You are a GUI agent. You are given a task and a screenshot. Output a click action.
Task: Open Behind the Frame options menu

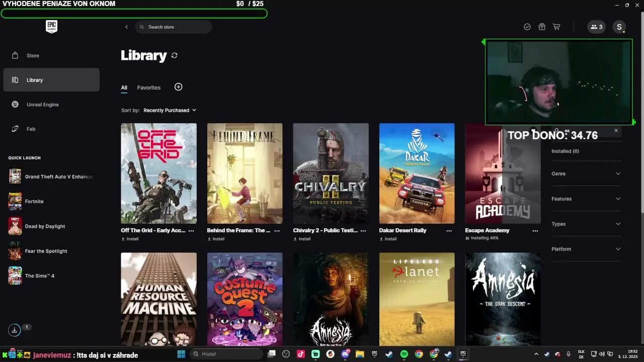coord(277,231)
